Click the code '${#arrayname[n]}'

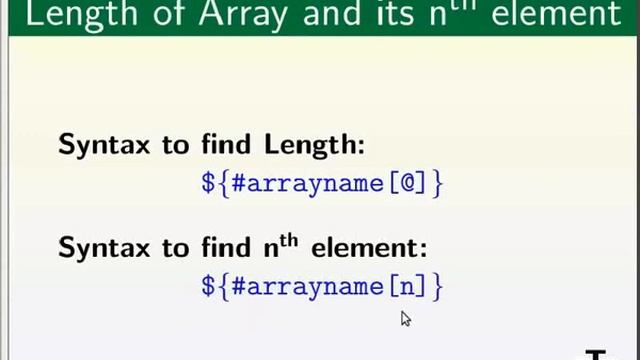click(x=322, y=287)
